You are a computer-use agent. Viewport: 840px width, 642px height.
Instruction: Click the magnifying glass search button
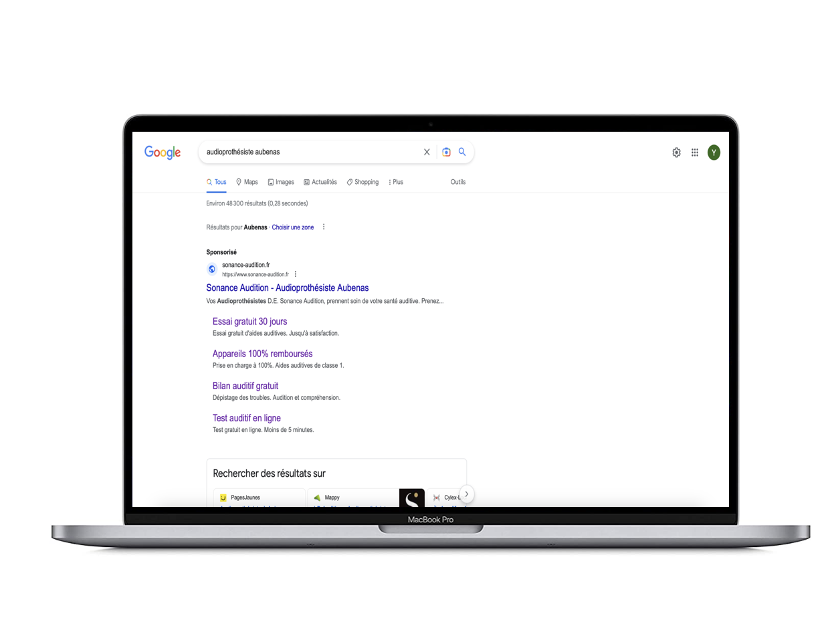[462, 152]
